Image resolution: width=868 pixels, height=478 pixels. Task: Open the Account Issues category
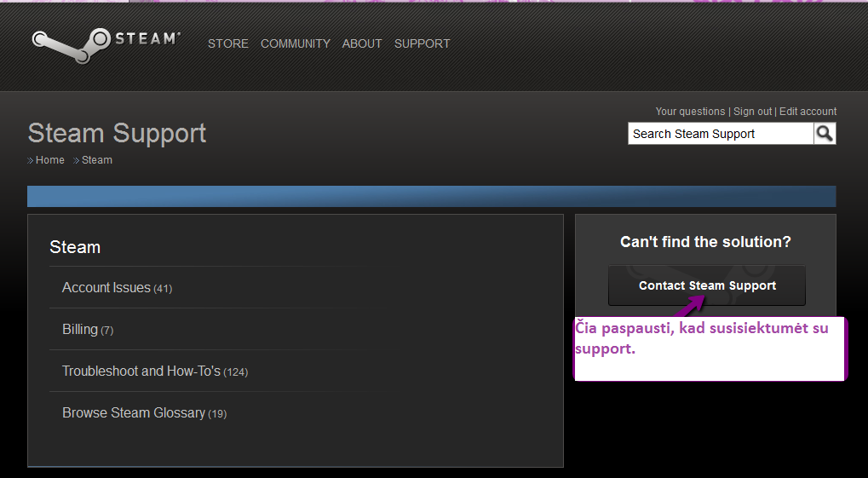tap(117, 287)
